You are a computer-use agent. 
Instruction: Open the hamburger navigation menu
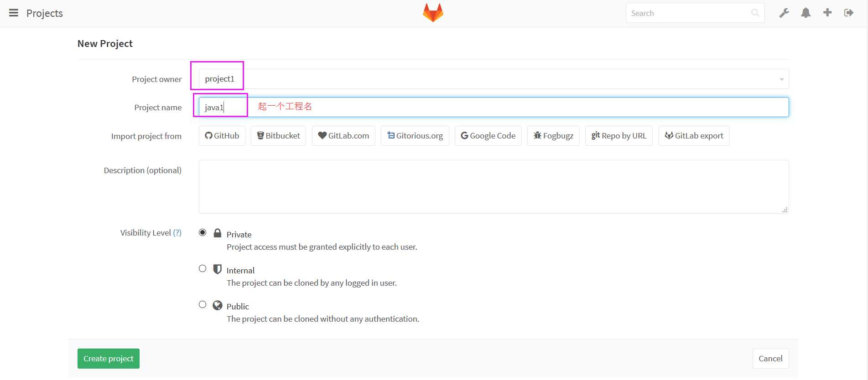(14, 13)
